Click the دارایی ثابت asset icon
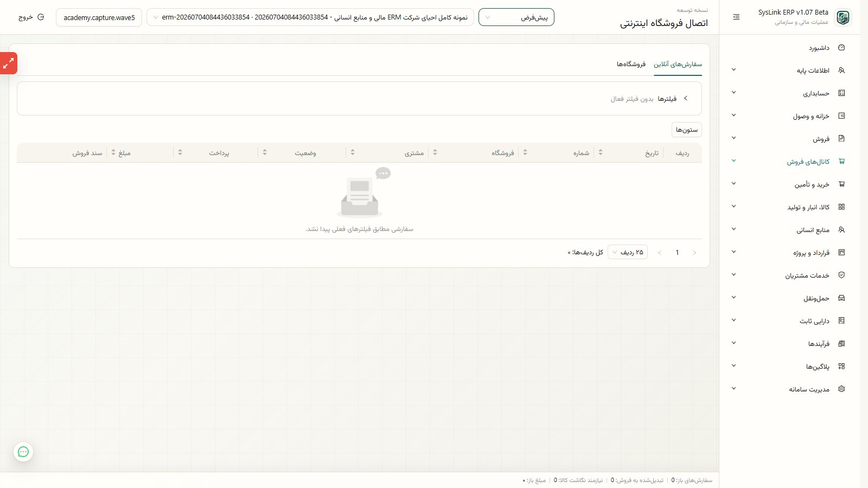Image resolution: width=868 pixels, height=488 pixels. (x=841, y=321)
